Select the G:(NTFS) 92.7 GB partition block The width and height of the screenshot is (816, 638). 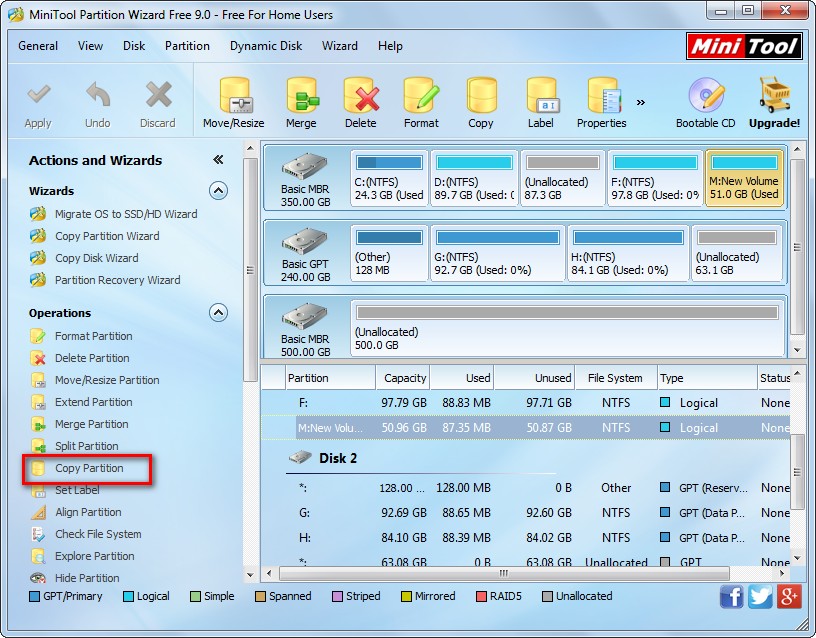498,253
